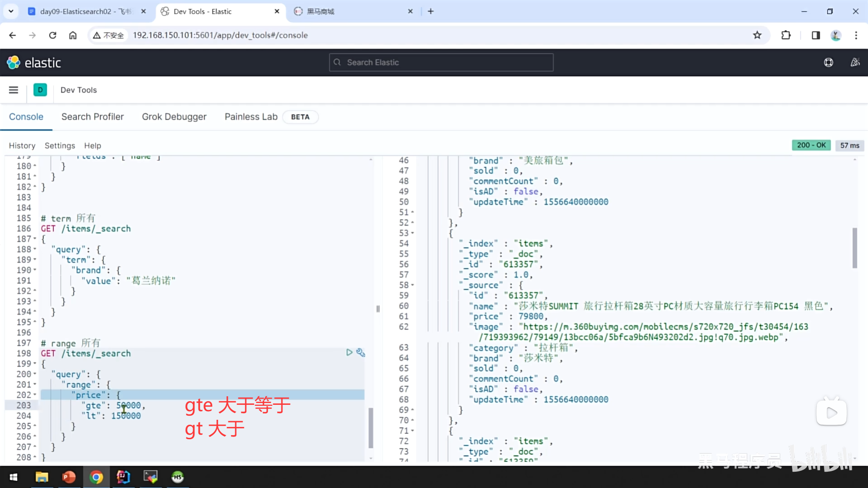Open the wrench request options icon
The width and height of the screenshot is (868, 488).
click(360, 352)
